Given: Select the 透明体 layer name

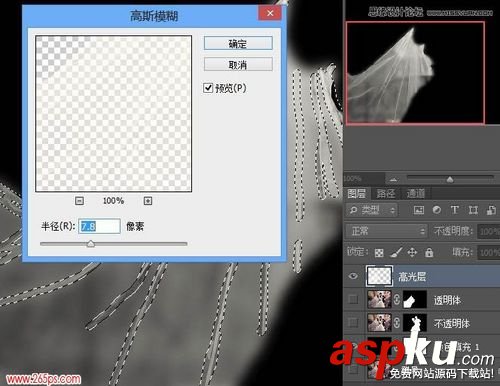Looking at the screenshot, I should pyautogui.click(x=447, y=300).
